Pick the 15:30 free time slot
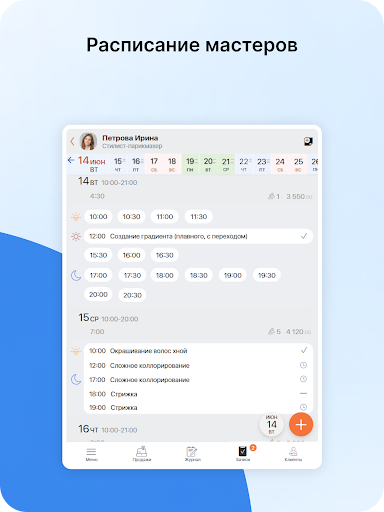 [x=98, y=255]
